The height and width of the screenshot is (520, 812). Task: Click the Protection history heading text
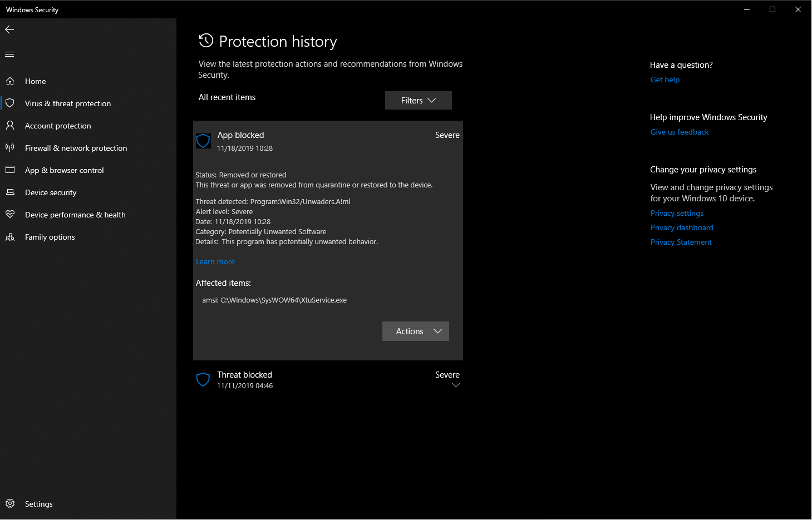pyautogui.click(x=278, y=42)
